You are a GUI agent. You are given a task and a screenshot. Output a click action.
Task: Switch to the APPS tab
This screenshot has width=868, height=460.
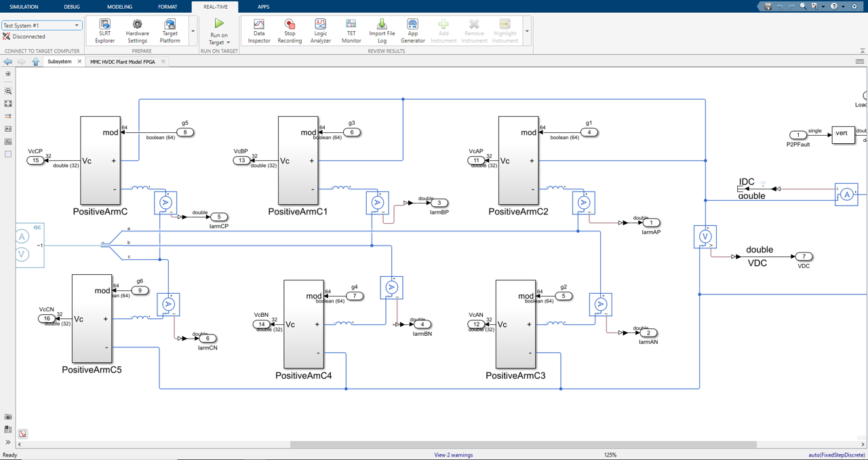pos(263,7)
